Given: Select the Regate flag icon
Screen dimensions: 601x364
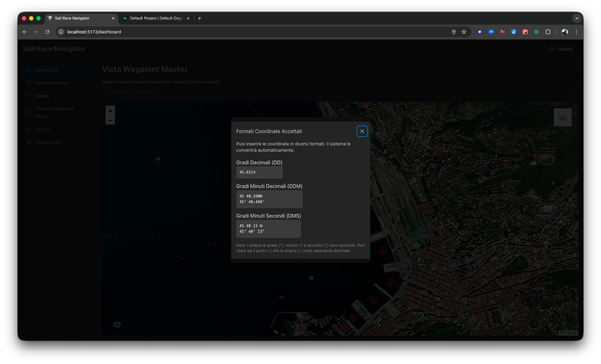Looking at the screenshot, I should pyautogui.click(x=29, y=96).
